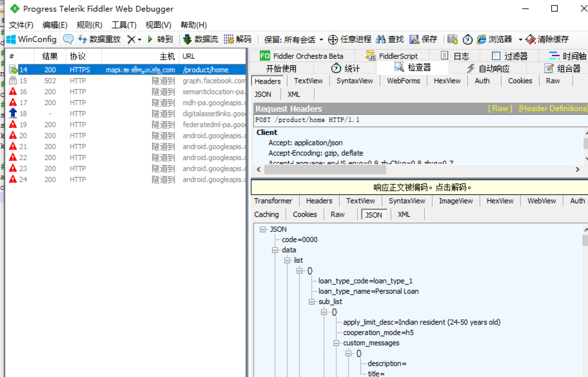Viewport: 588px width, 377px height.
Task: Click the timer stopwatch toolbar icon
Action: click(467, 39)
